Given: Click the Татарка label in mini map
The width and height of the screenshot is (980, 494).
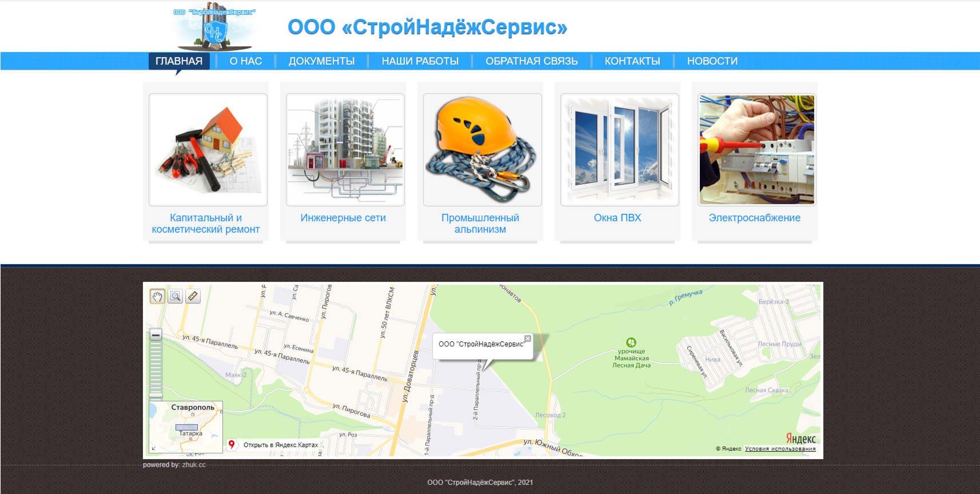Looking at the screenshot, I should pyautogui.click(x=190, y=433).
